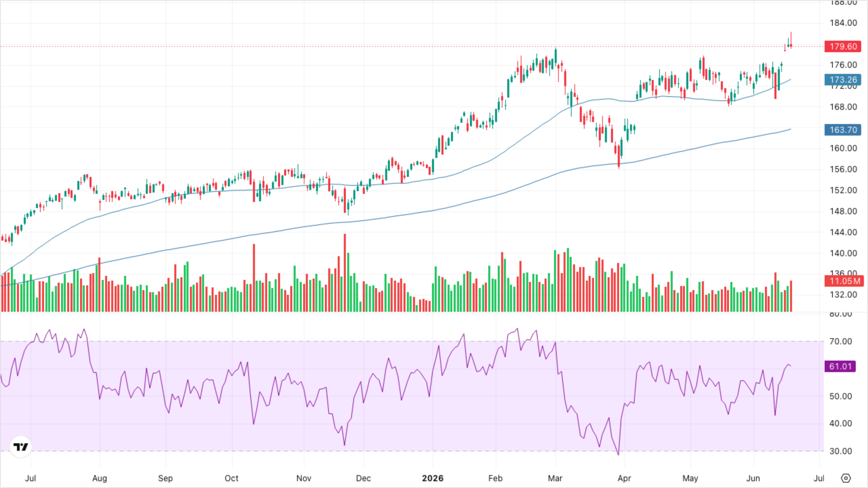Screen dimensions: 868x488
Task: Click the 140.00 price axis label
Action: pos(843,253)
